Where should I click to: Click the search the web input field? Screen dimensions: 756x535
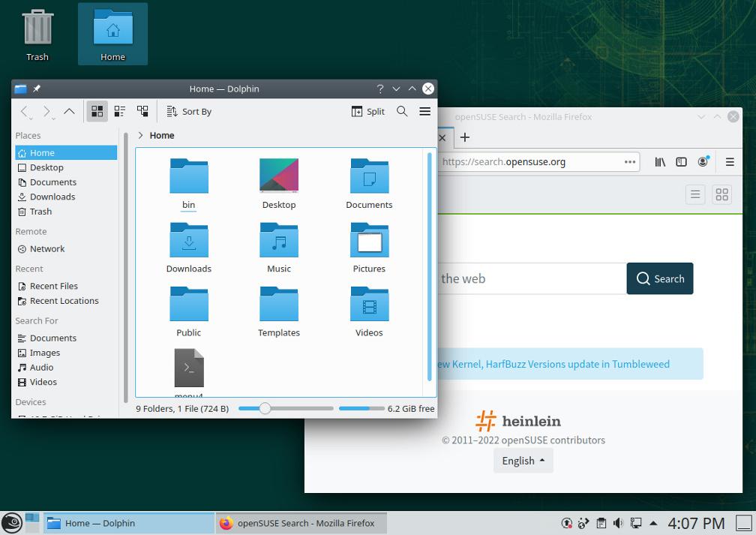[x=532, y=278]
